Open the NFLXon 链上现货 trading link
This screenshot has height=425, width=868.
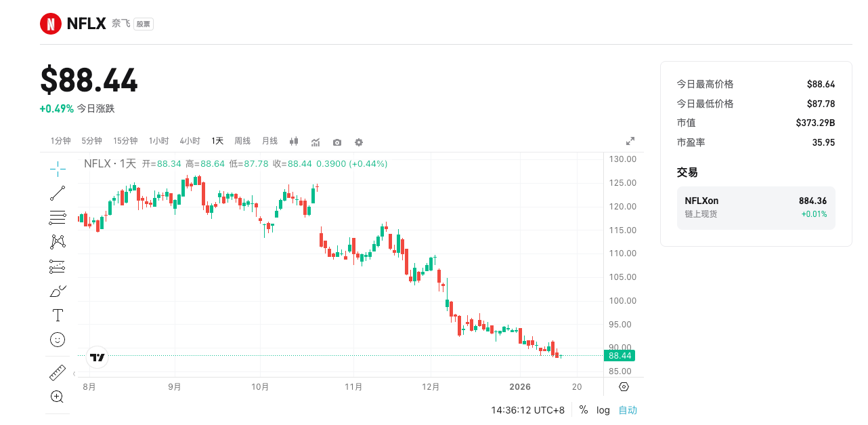756,207
